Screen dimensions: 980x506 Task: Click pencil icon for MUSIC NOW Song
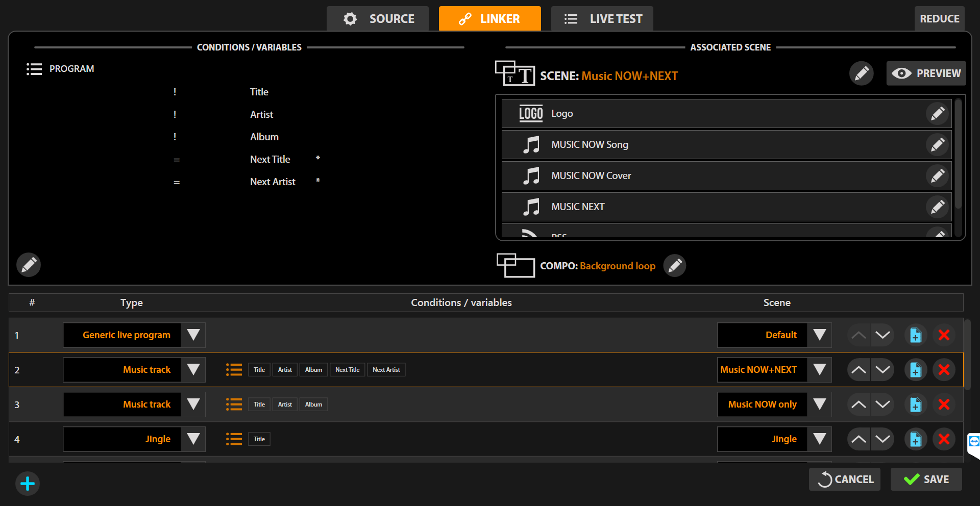(937, 145)
